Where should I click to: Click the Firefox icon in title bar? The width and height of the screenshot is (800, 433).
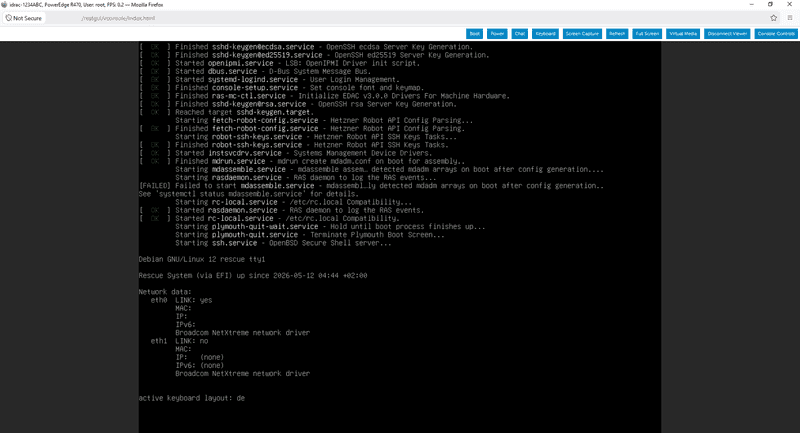(x=4, y=5)
